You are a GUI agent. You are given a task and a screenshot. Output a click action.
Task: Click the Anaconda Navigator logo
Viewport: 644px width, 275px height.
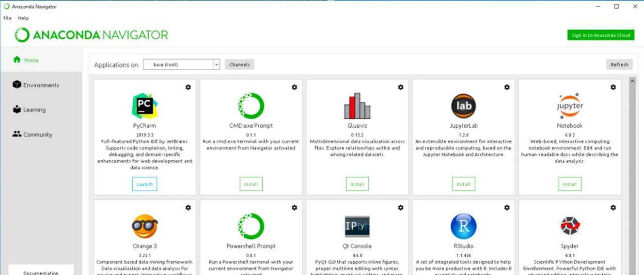pos(92,35)
